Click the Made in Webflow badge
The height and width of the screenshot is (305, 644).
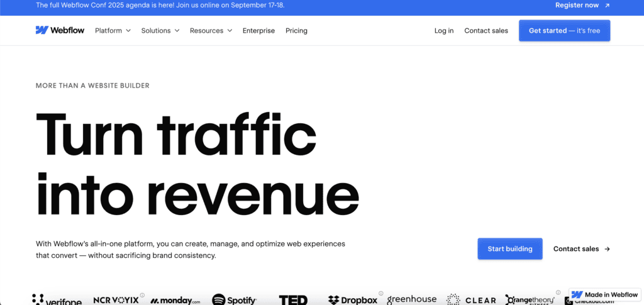coord(605,295)
